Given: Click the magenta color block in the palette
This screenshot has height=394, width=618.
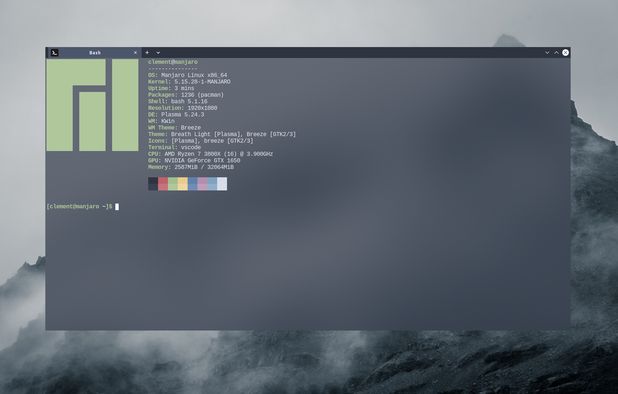Looking at the screenshot, I should (x=202, y=184).
